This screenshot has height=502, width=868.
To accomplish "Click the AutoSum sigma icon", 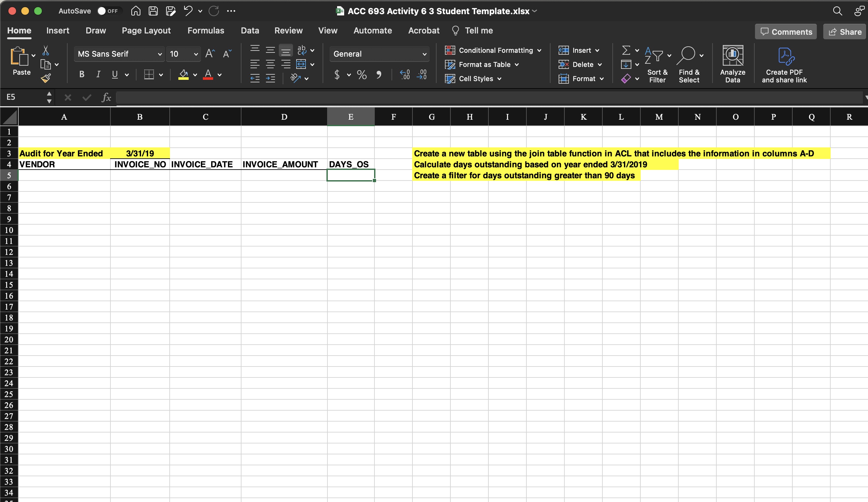I will point(626,50).
